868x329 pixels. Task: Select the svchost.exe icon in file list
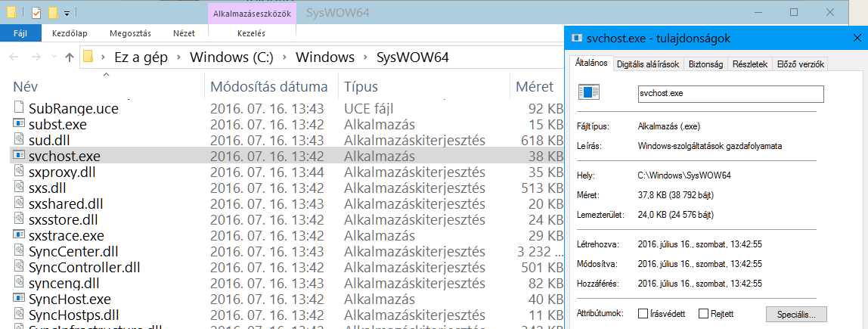[x=19, y=156]
